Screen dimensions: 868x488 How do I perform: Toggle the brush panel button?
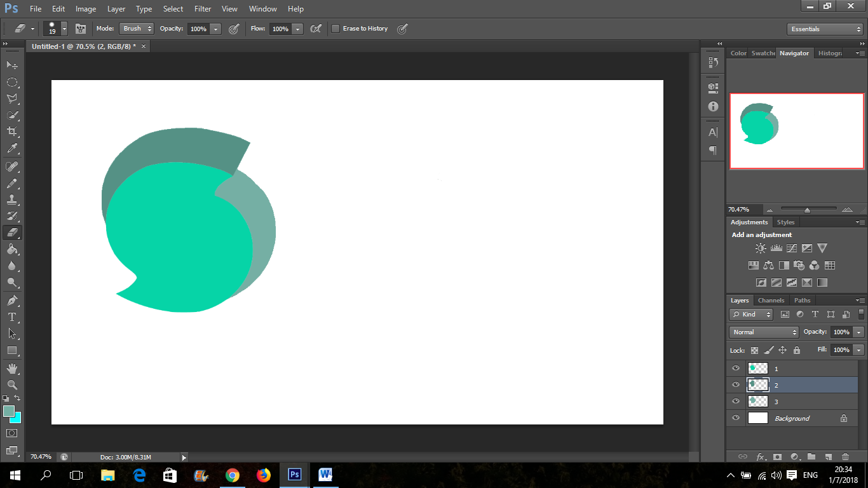point(81,29)
